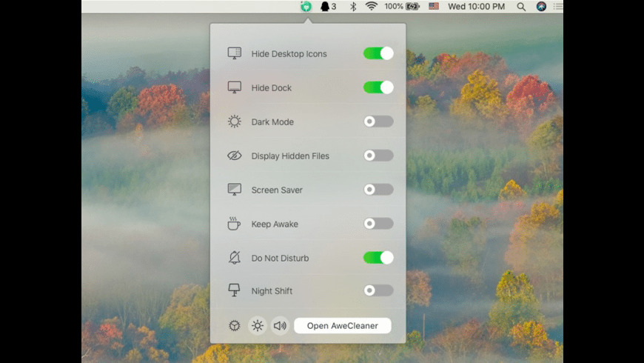Click the Wed 10:00 PM clock

477,7
